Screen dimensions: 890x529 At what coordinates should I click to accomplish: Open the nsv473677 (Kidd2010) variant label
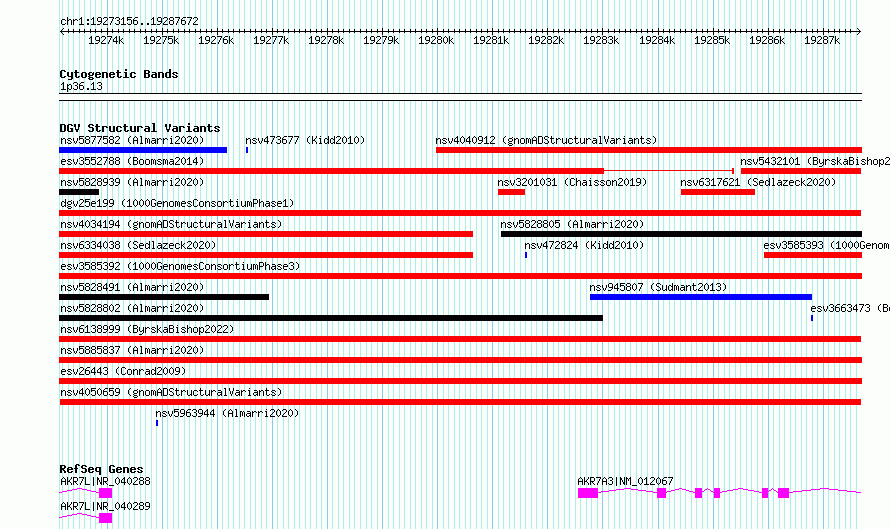(305, 140)
